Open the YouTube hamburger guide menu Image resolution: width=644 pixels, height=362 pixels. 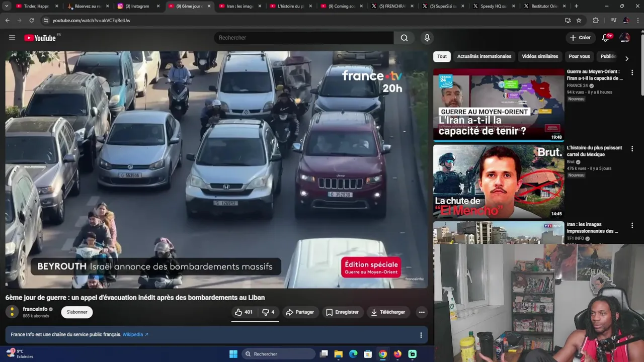[x=12, y=38]
